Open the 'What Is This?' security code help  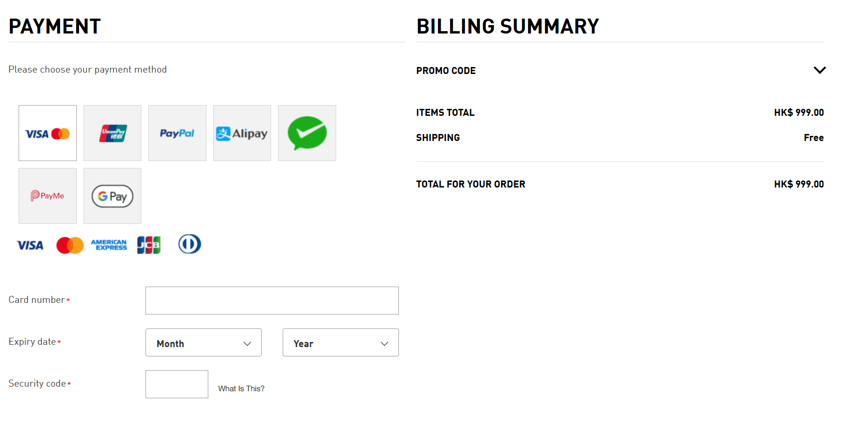click(241, 388)
